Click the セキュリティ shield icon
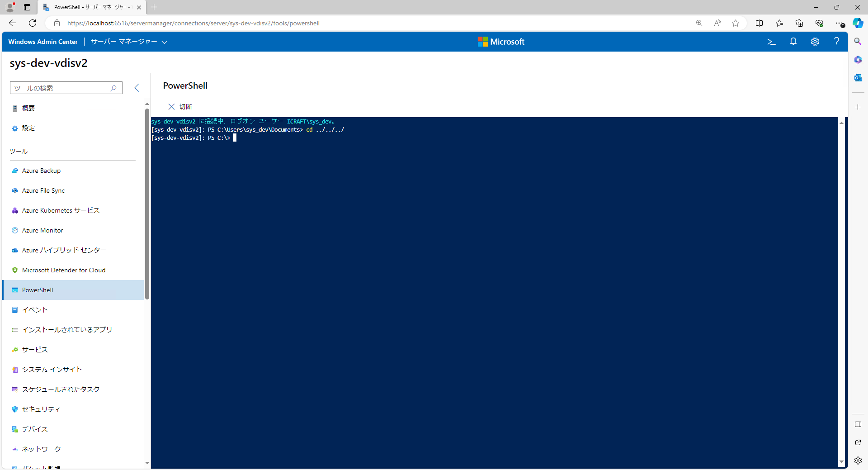Screen dimensions: 868x470 [x=15, y=409]
